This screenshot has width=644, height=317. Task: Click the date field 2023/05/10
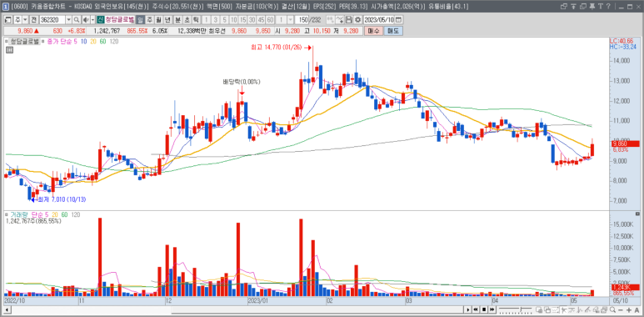378,20
